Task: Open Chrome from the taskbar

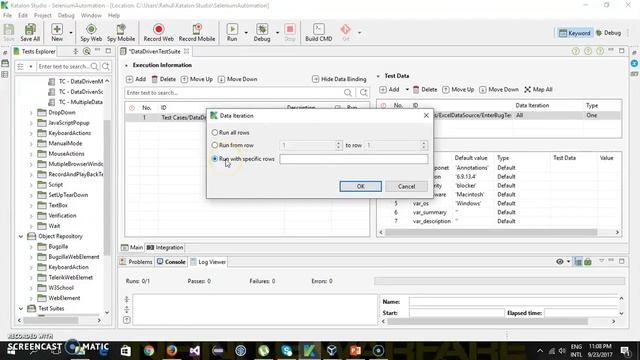Action: (149, 350)
